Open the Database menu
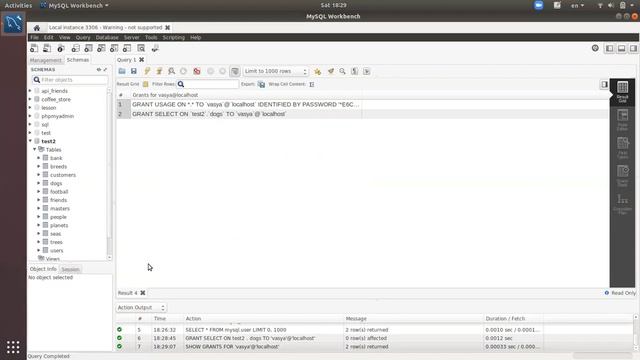The width and height of the screenshot is (640, 360). pos(107,37)
